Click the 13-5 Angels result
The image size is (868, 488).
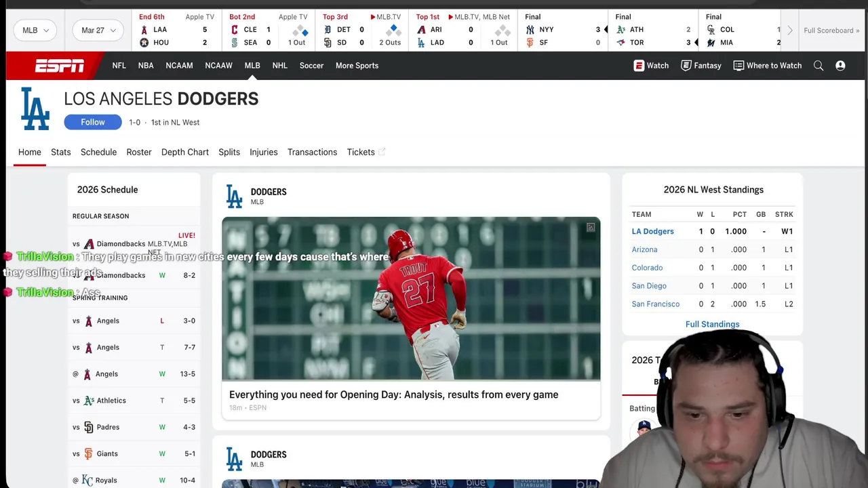click(188, 374)
